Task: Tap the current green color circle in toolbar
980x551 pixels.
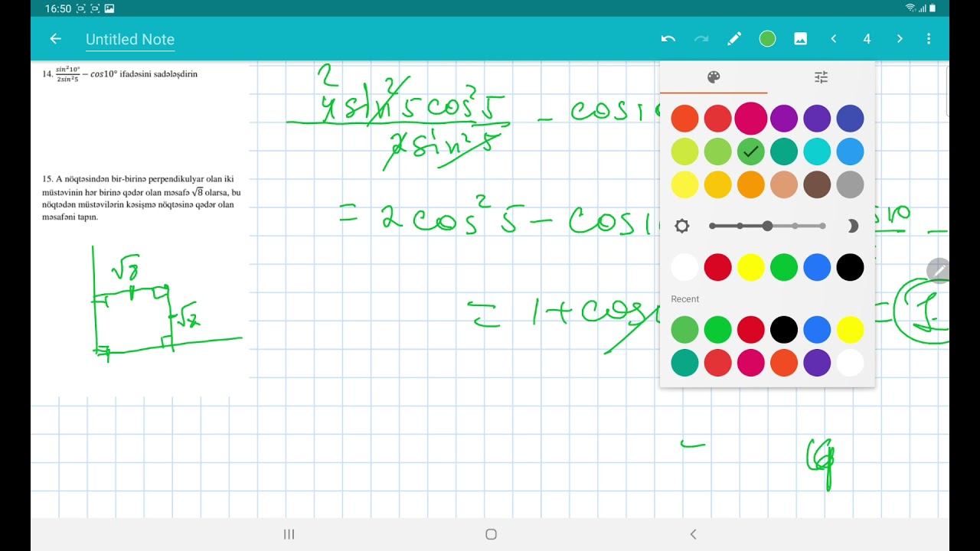Action: click(x=767, y=38)
